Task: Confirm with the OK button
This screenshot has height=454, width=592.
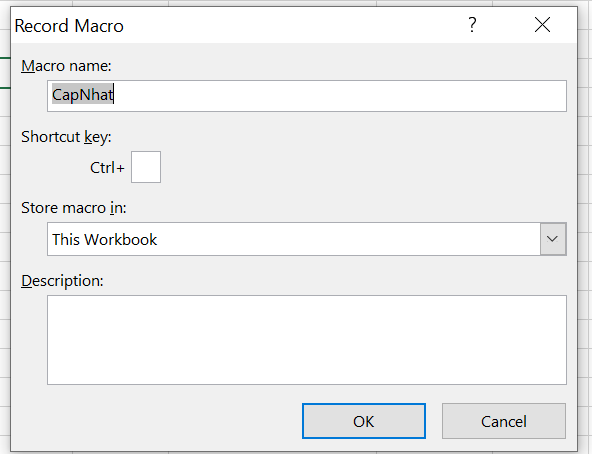Action: (x=364, y=421)
